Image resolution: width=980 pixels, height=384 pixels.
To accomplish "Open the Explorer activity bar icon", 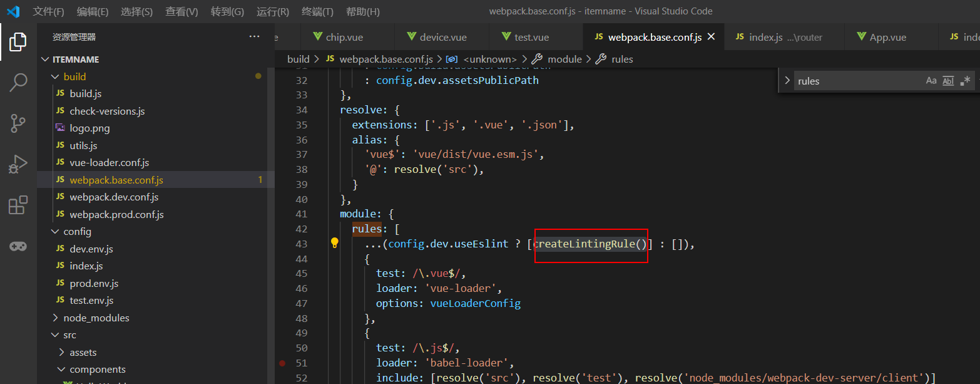I will [18, 43].
